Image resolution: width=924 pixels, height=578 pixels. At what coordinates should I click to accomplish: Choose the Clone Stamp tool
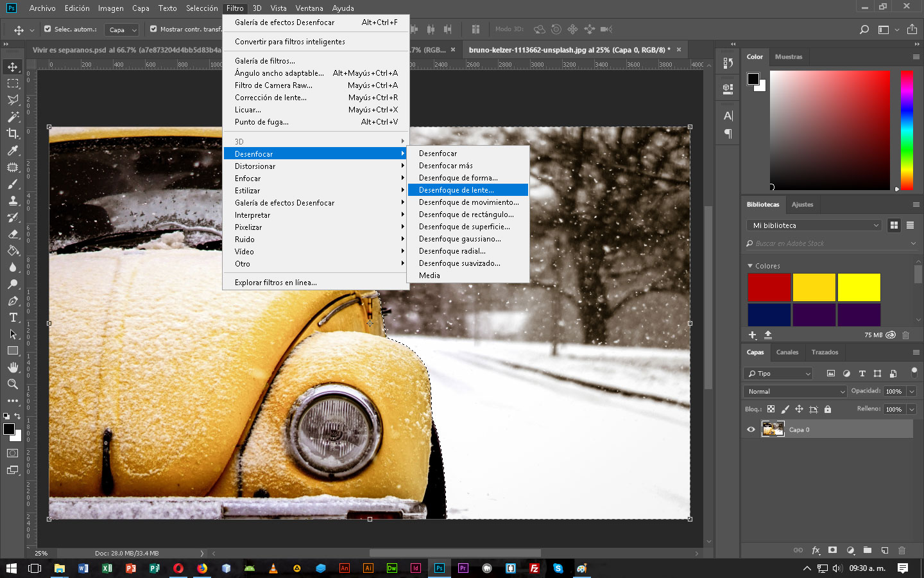(13, 200)
